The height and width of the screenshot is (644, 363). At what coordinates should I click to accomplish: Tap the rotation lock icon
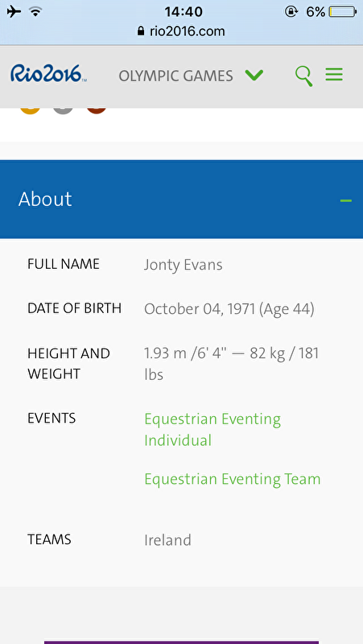[291, 12]
